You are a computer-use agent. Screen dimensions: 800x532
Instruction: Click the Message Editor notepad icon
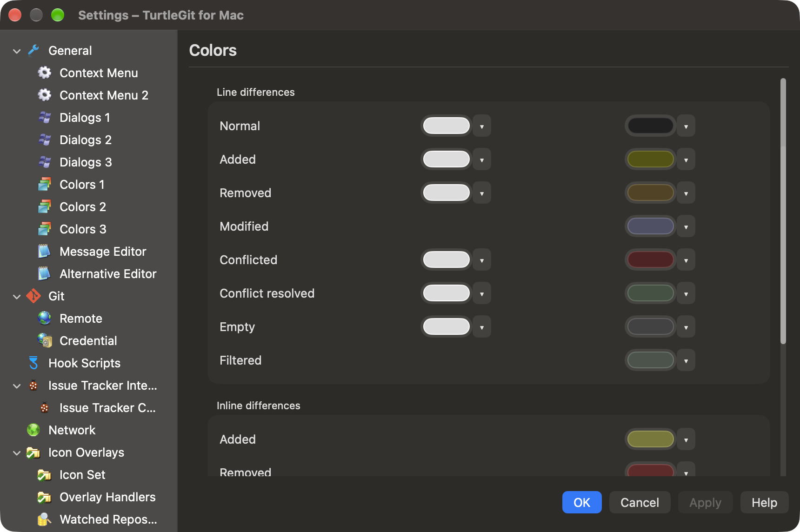click(x=45, y=251)
